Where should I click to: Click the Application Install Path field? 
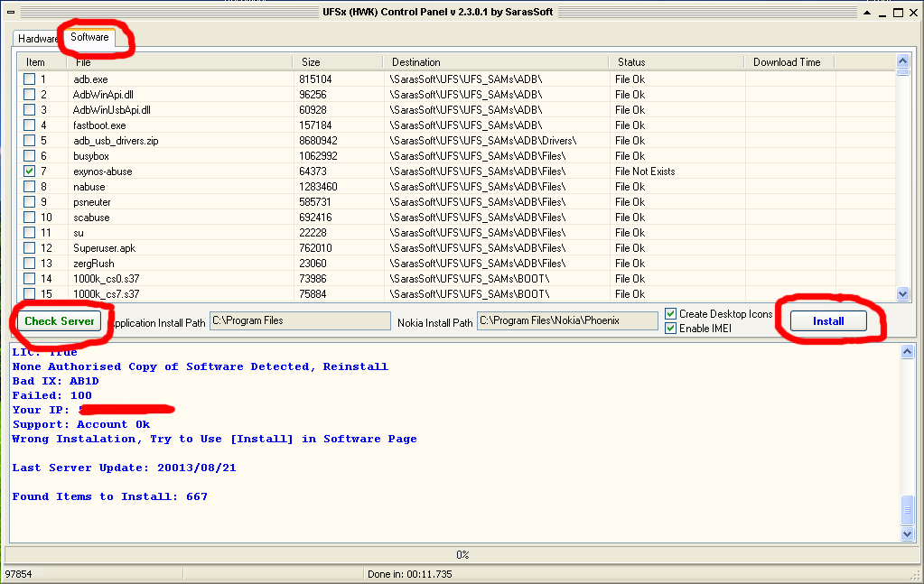(300, 320)
